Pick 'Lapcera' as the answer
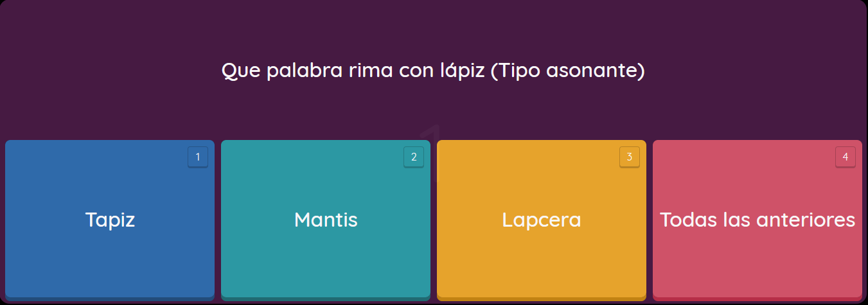Viewport: 868px width, 305px height. point(542,220)
